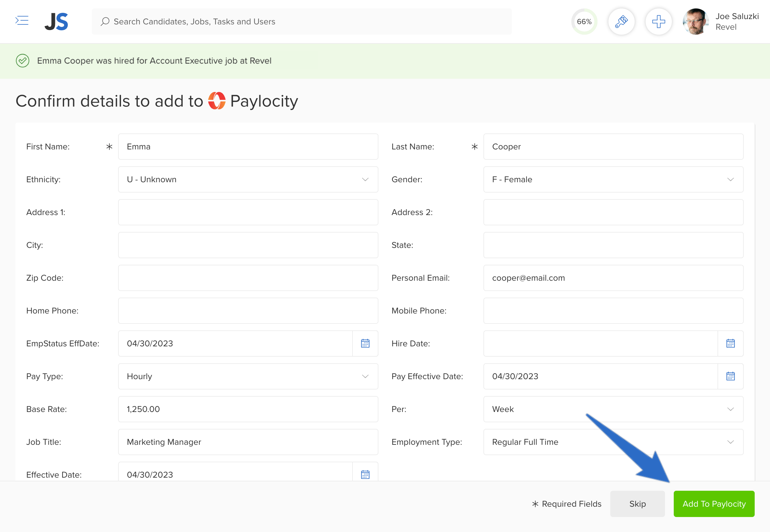Click the Base Rate field
Screen dimensions: 770x532
click(248, 409)
